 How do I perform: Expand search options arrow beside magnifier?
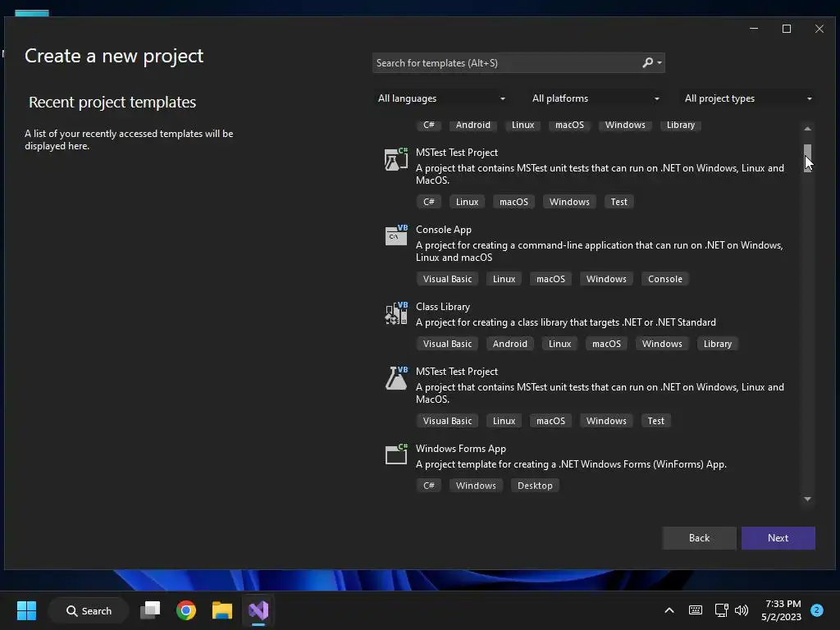point(660,63)
